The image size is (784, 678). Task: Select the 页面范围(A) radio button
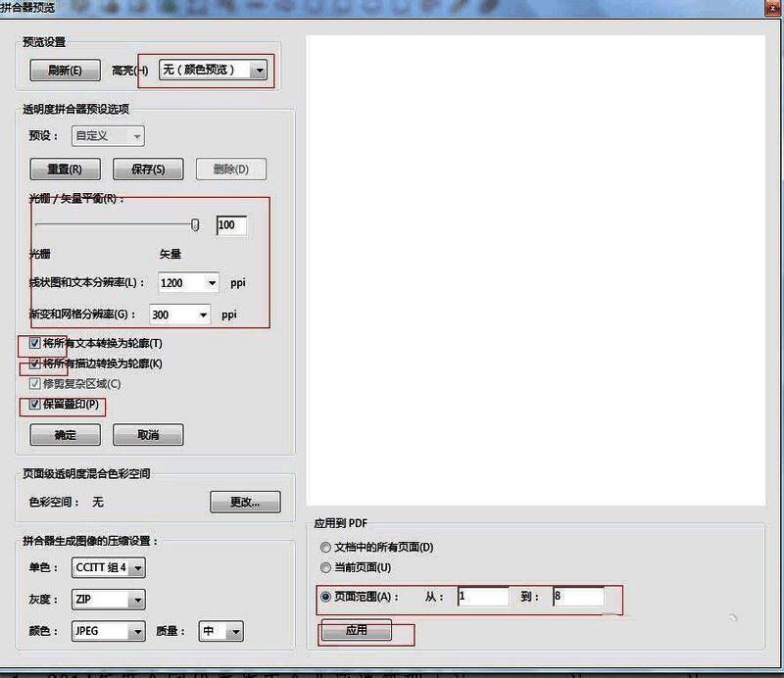(325, 596)
